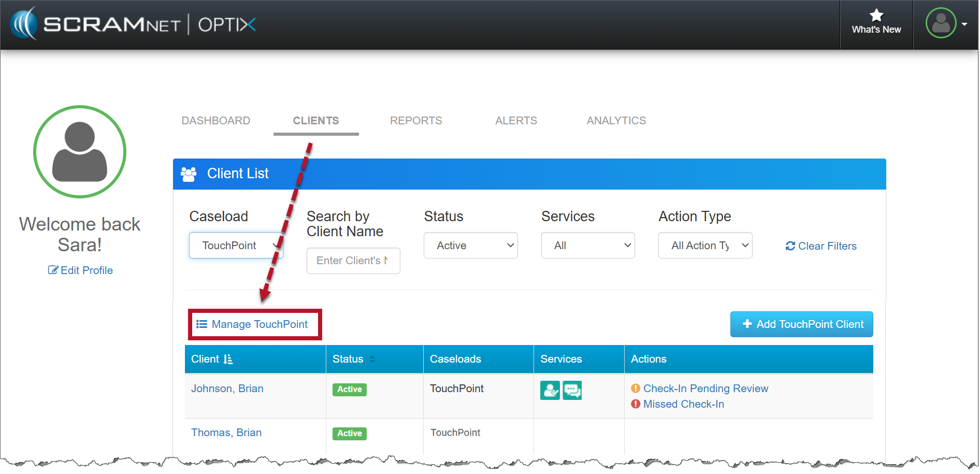The height and width of the screenshot is (474, 980).
Task: Expand the All Action Type dropdown
Action: click(x=705, y=246)
